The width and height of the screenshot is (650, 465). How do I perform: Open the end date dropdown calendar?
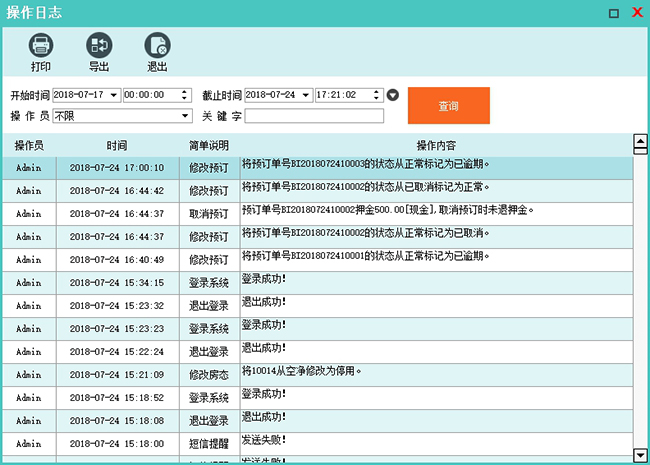(306, 95)
